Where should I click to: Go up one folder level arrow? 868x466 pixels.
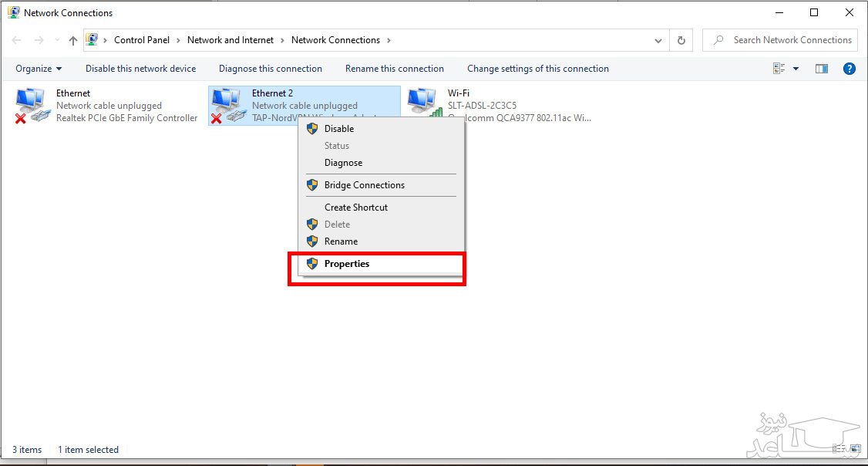pyautogui.click(x=73, y=40)
